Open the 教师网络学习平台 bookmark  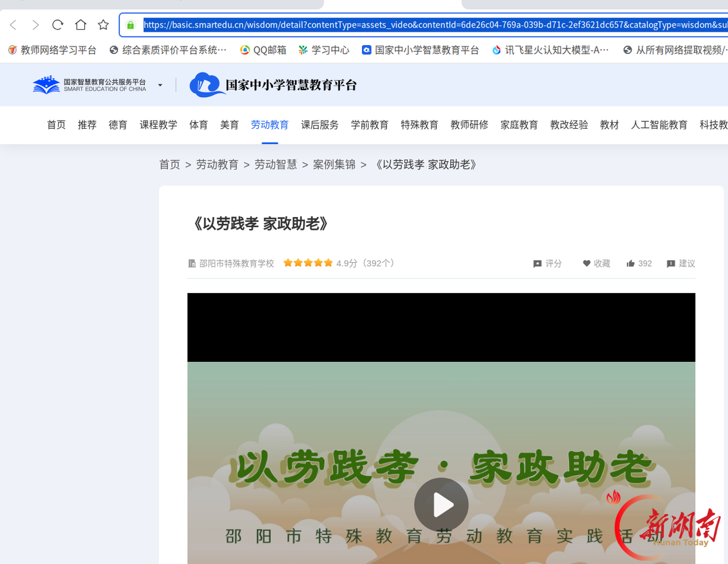(x=52, y=50)
